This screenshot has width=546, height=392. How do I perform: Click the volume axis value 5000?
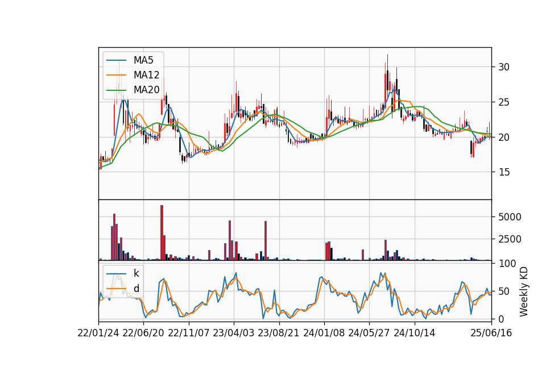pyautogui.click(x=510, y=217)
